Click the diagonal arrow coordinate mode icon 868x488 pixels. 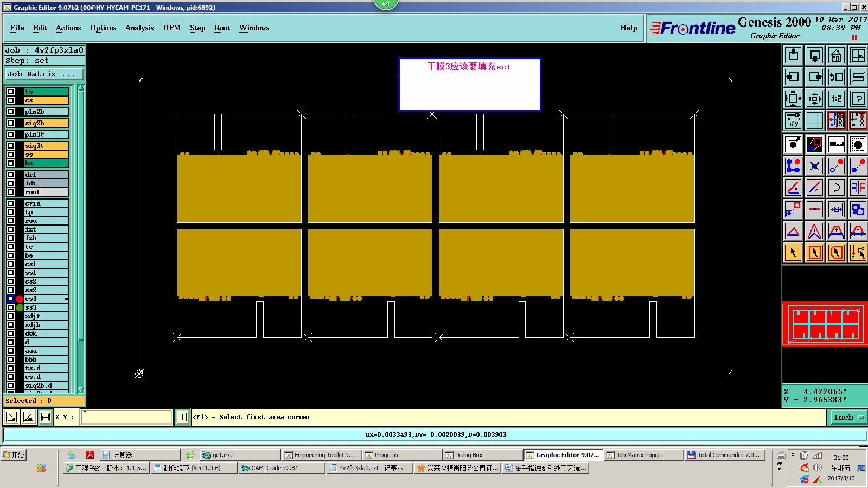click(11, 417)
